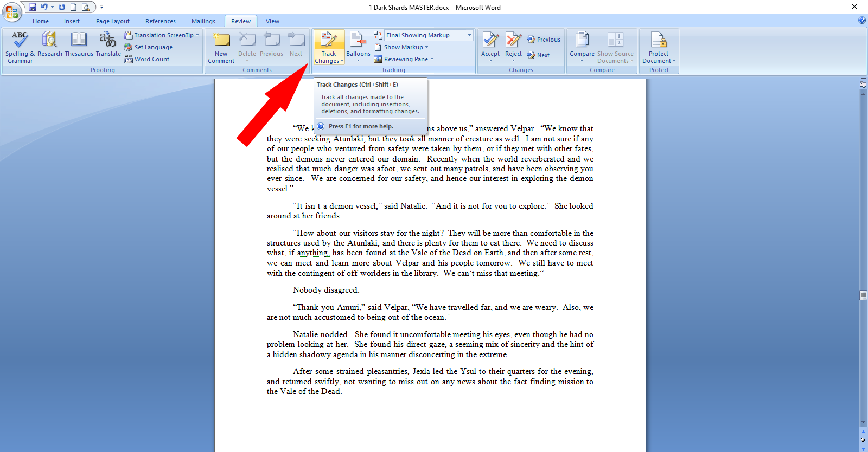The height and width of the screenshot is (452, 868).
Task: Click the vertical scrollbar down arrow
Action: click(x=863, y=422)
